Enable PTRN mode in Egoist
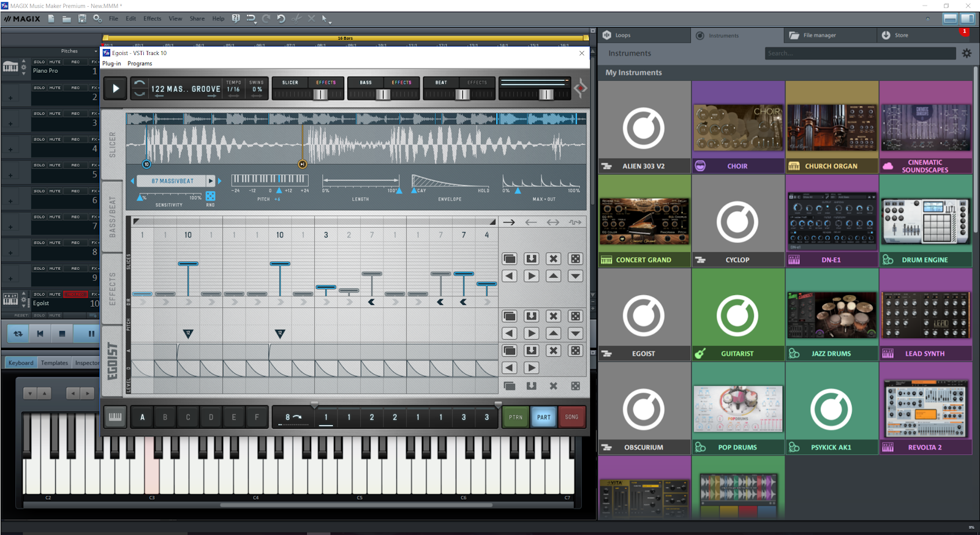This screenshot has width=980, height=535. click(516, 417)
